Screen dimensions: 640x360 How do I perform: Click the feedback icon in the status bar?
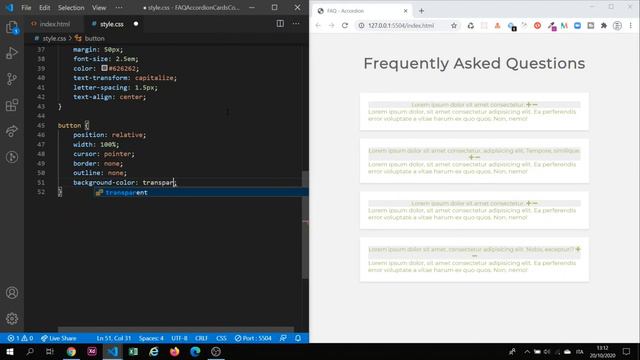(x=283, y=338)
